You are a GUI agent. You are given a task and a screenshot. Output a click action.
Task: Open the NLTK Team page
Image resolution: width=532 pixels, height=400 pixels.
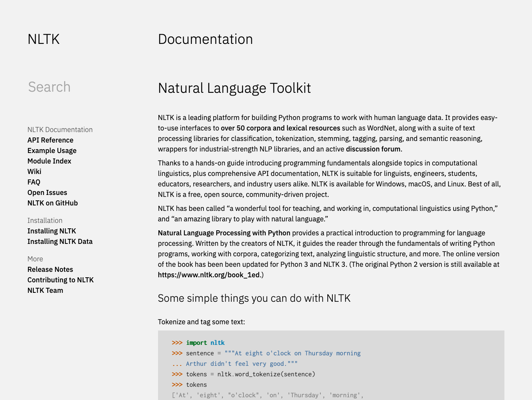[x=45, y=290]
